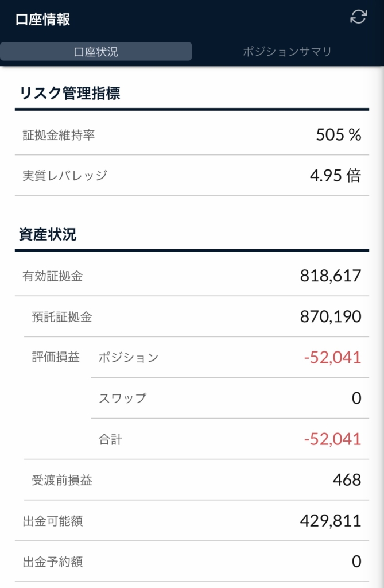Switch to the 口座状況 tab
The height and width of the screenshot is (588, 384).
(x=96, y=51)
